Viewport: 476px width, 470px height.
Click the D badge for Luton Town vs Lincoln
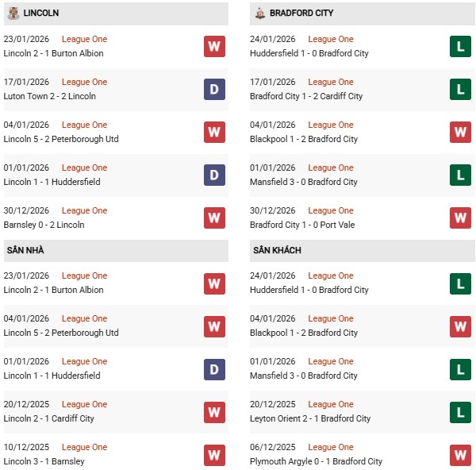214,90
